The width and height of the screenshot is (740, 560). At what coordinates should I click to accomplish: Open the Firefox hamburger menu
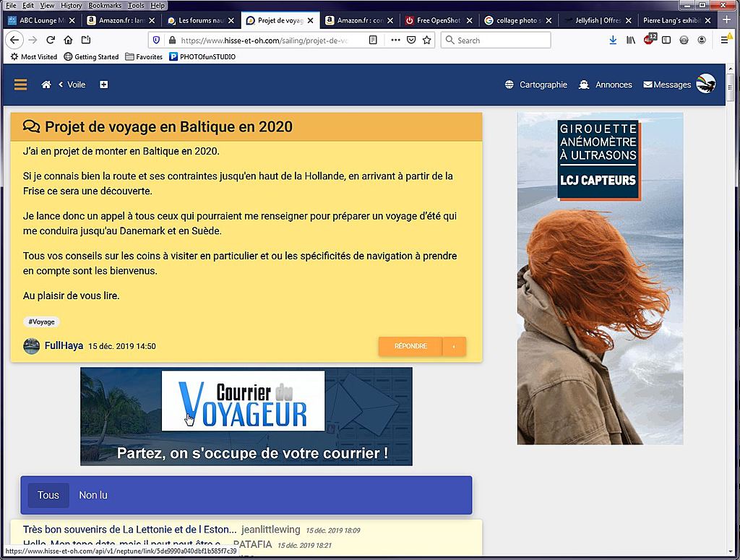(724, 40)
